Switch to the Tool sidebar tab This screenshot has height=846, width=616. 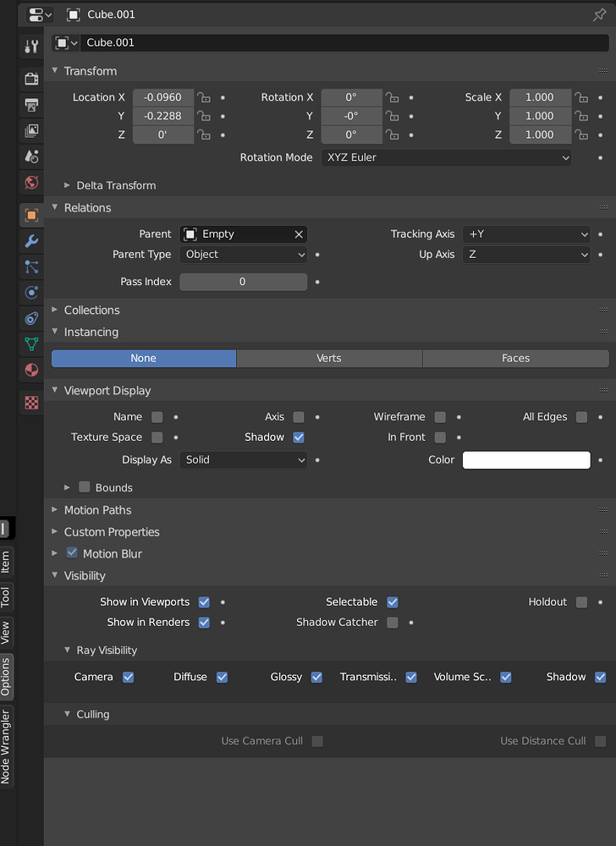(x=5, y=597)
